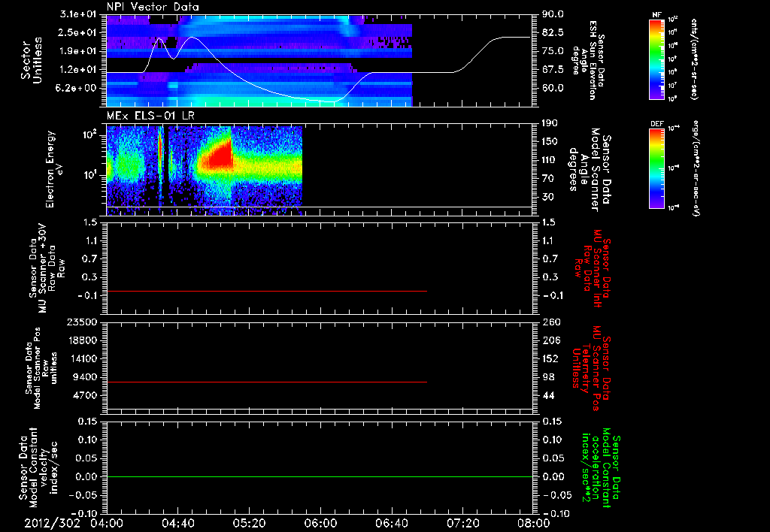The height and width of the screenshot is (532, 770).
Task: Click the "90.0" elevation tick label
Action: pos(553,14)
